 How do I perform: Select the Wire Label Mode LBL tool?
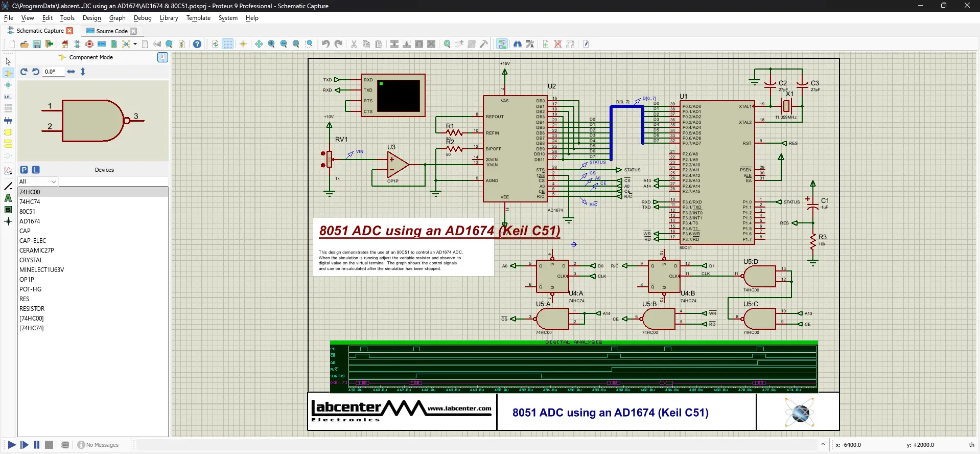[x=8, y=97]
